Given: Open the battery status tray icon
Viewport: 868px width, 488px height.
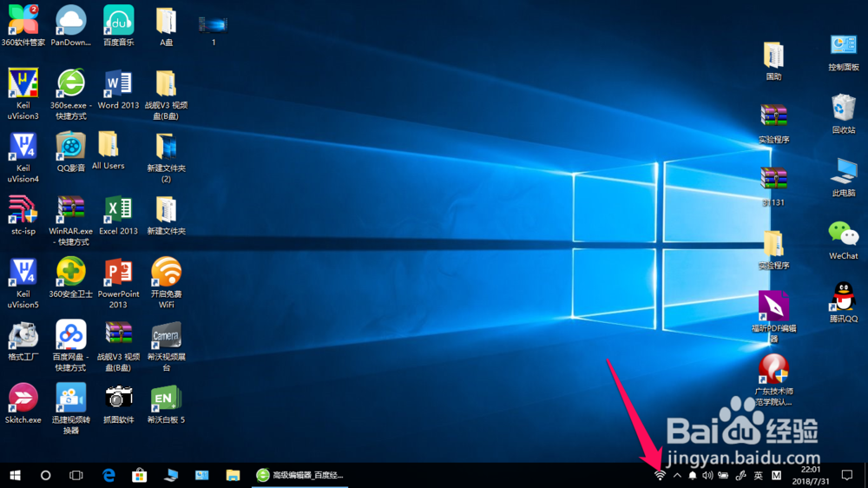Looking at the screenshot, I should [x=723, y=475].
